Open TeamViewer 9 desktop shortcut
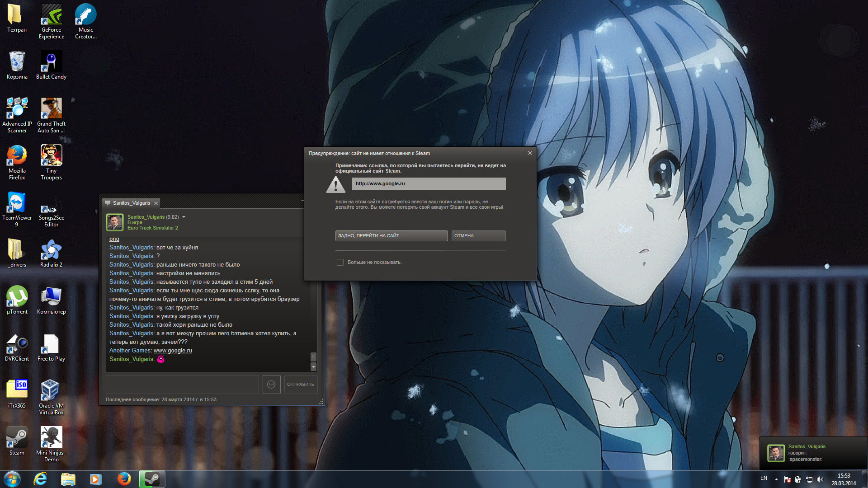This screenshot has height=488, width=868. coord(17,209)
